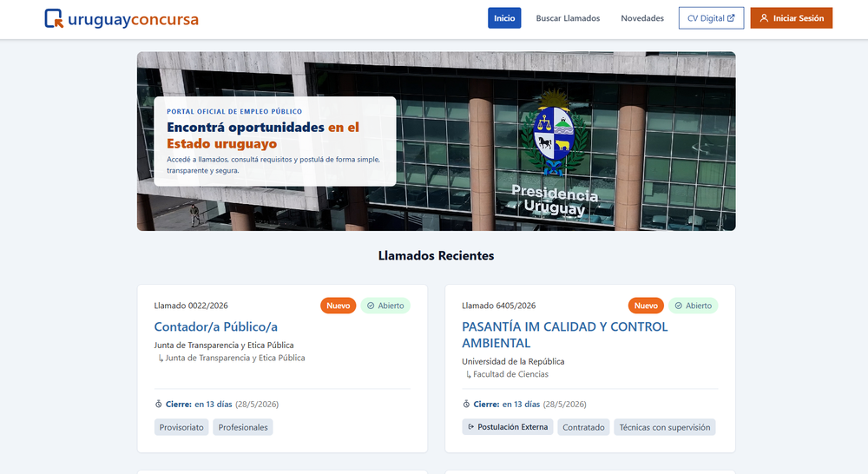Open the Novedades section

[642, 18]
